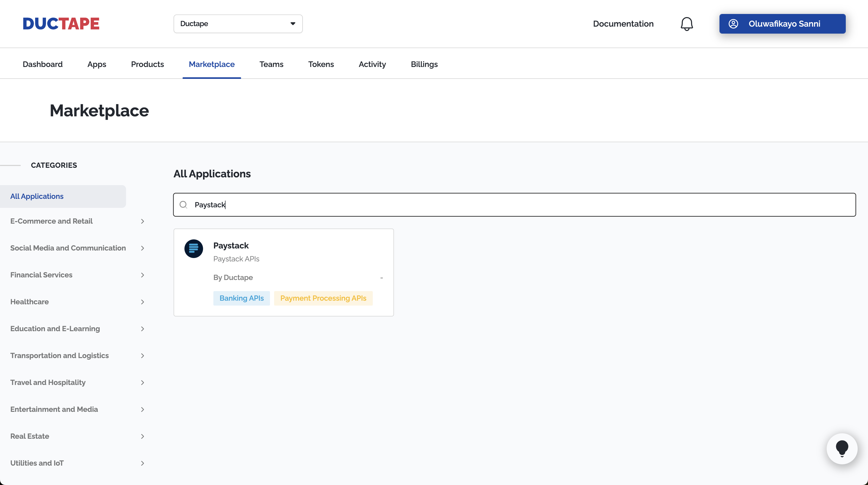Click the Paystack search input field

click(514, 205)
